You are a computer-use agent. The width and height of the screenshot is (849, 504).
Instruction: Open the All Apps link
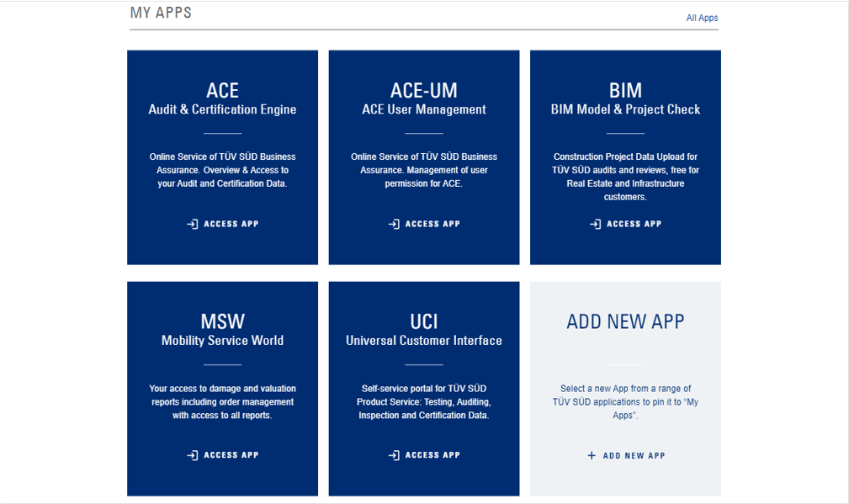[702, 18]
